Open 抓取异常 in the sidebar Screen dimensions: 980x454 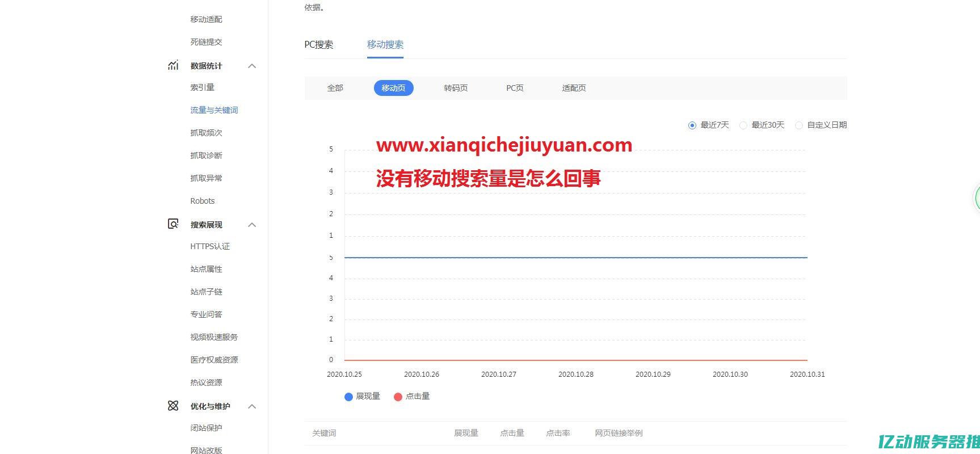(x=206, y=178)
